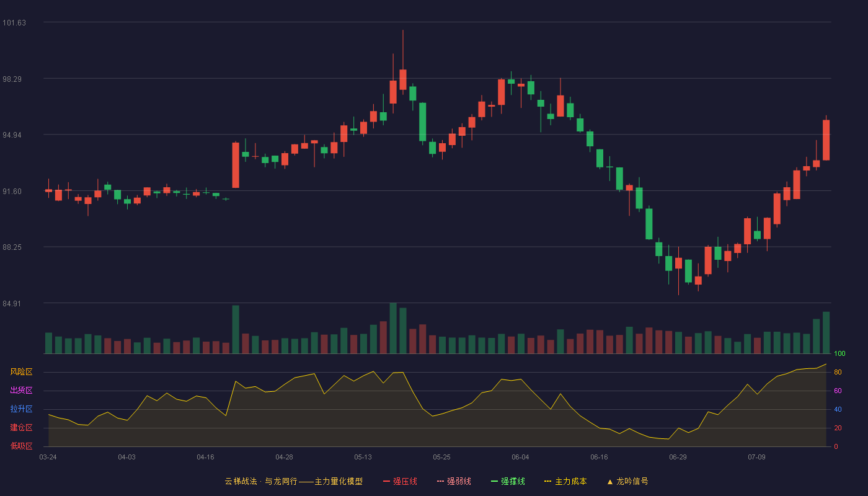Toggle the 强弱线 legend entry
Screen dimensions: 868x496
[454, 481]
